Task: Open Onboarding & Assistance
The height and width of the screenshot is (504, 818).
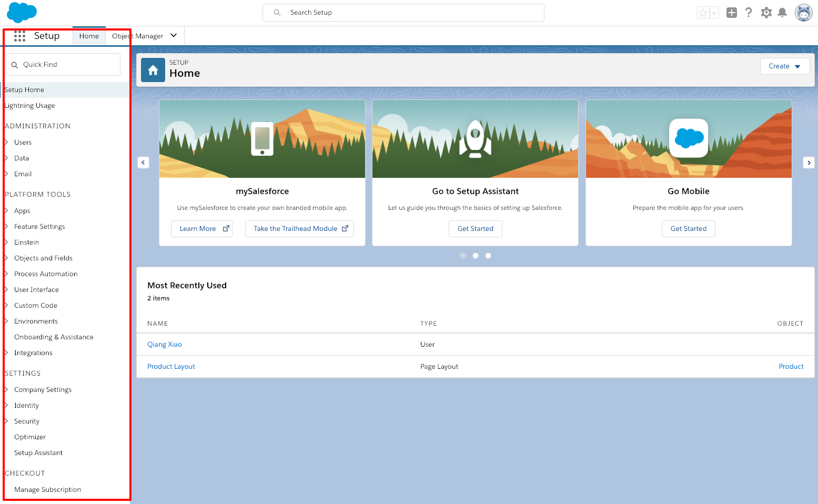Action: (54, 337)
